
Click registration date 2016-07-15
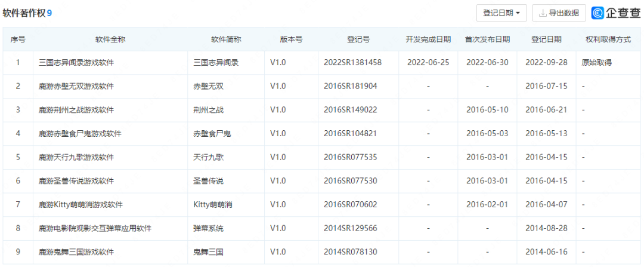tap(546, 87)
